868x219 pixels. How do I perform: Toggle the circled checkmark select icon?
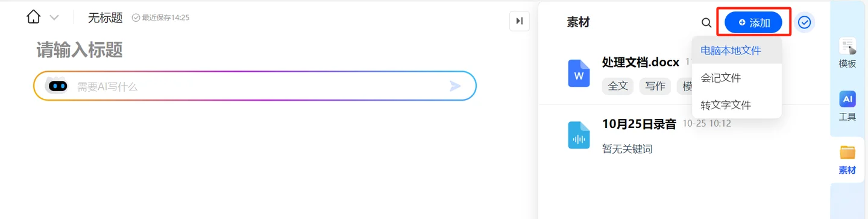(804, 22)
